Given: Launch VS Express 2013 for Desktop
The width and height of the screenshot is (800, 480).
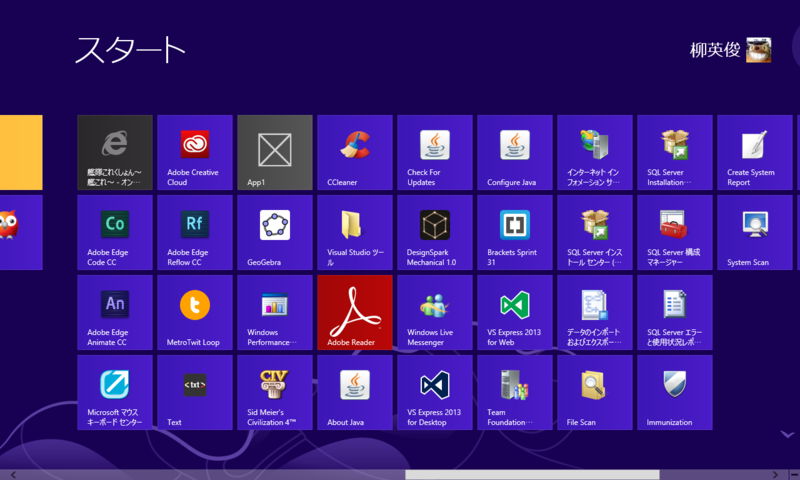Looking at the screenshot, I should click(435, 393).
